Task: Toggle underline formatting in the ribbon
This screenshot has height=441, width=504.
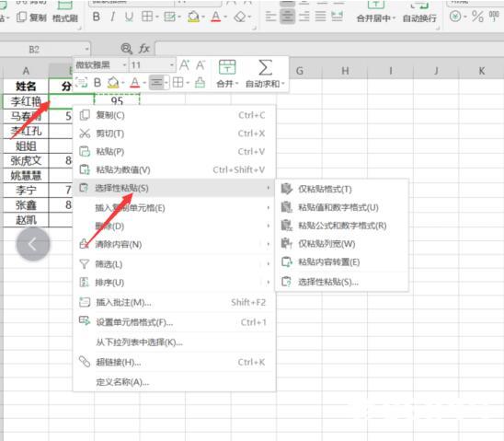Action: [129, 17]
